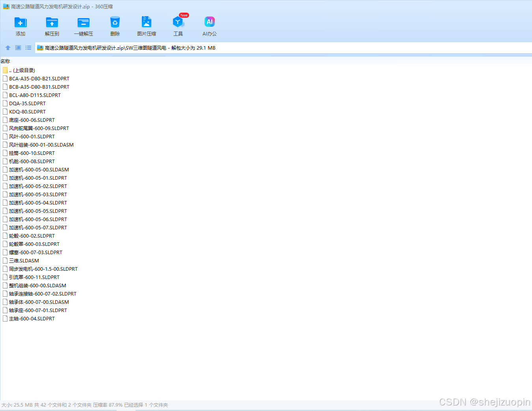The width and height of the screenshot is (532, 411).
Task: Select file 风叶-600-01.SLDPRT
Action: coord(29,136)
